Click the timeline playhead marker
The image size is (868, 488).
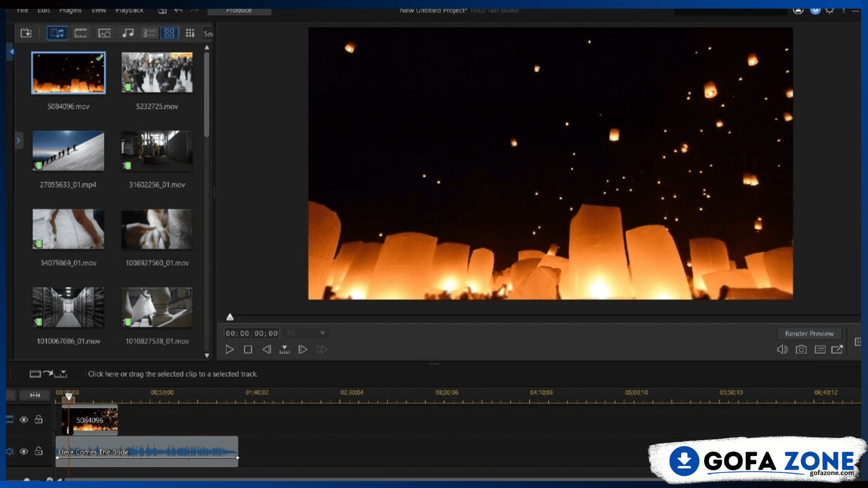[68, 397]
